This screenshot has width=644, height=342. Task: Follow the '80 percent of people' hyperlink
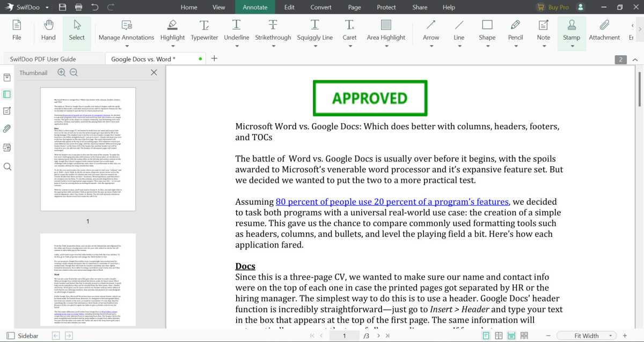[392, 202]
